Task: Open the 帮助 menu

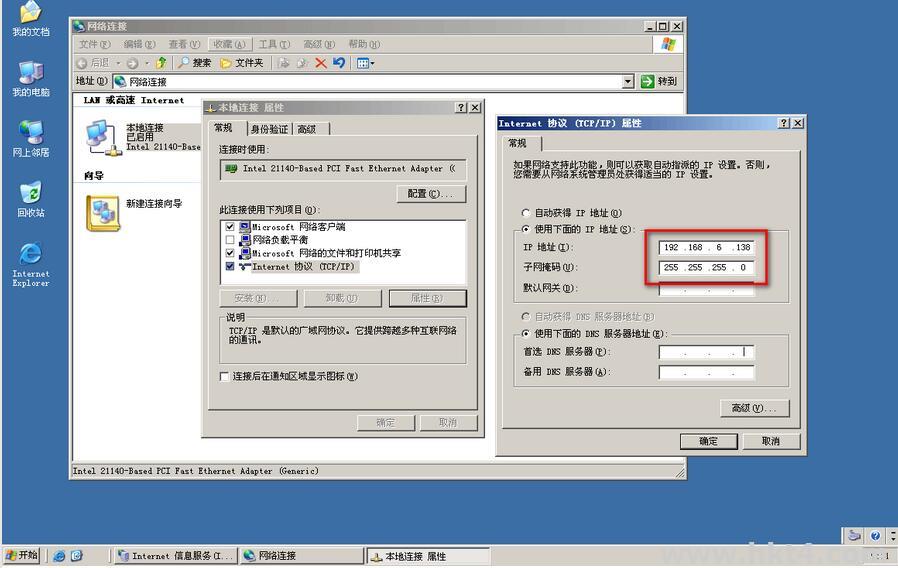Action: pos(364,44)
